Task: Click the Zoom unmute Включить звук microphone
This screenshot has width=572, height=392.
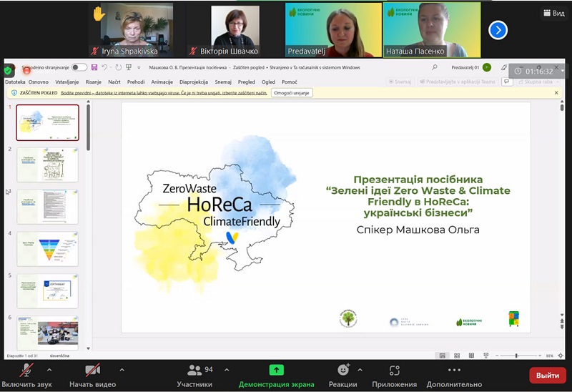Action: click(x=26, y=376)
